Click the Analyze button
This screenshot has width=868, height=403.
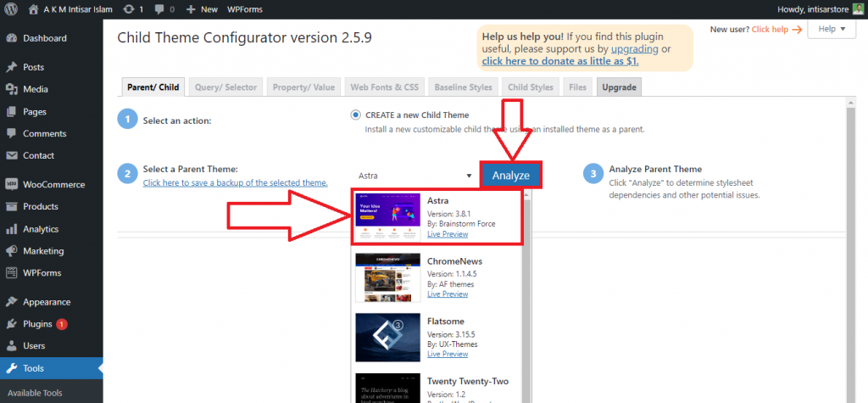(510, 176)
